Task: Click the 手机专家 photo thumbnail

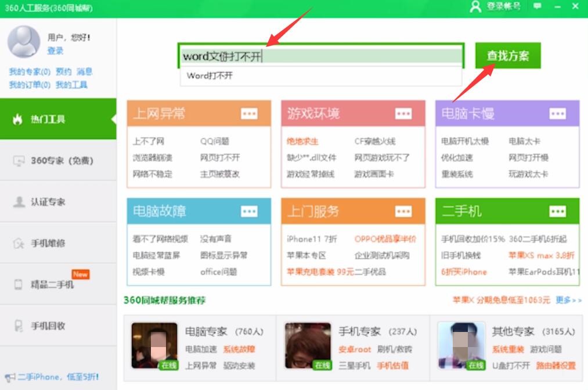Action: click(x=308, y=346)
